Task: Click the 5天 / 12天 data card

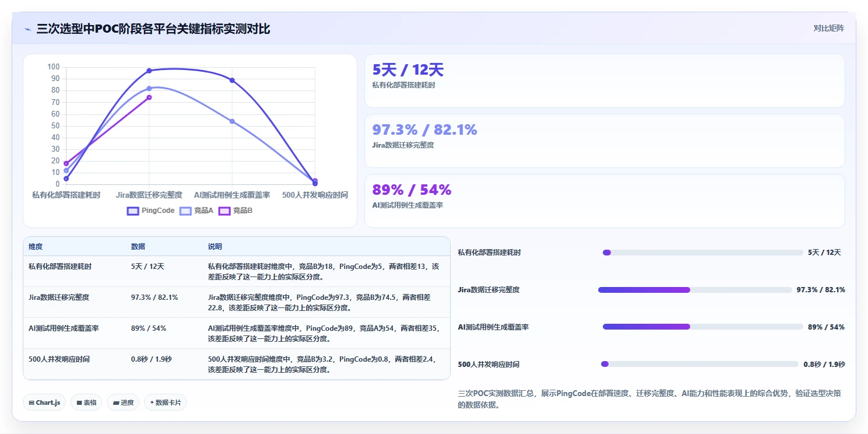Action: (605, 80)
